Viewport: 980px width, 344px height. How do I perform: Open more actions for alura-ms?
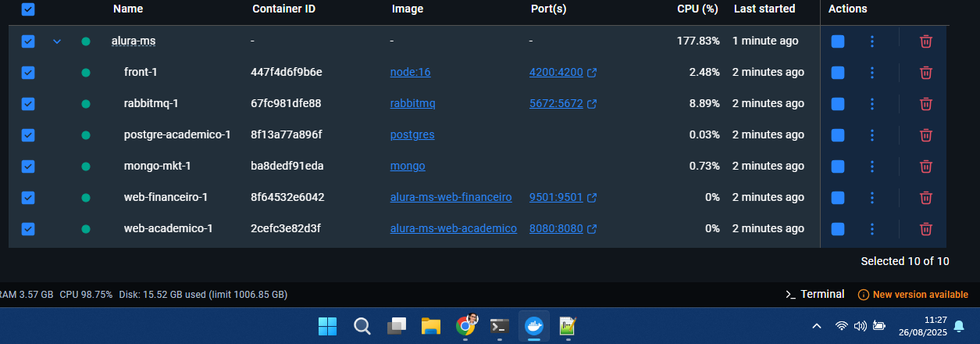pyautogui.click(x=872, y=41)
